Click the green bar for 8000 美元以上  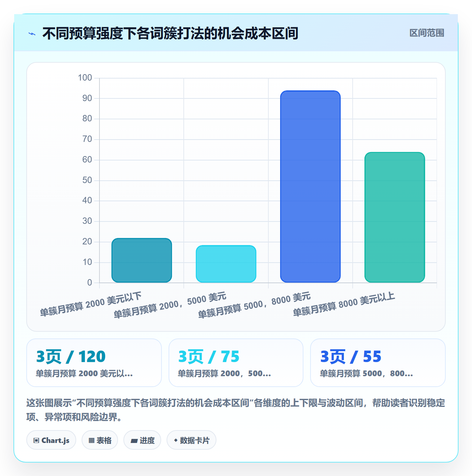[395, 217]
